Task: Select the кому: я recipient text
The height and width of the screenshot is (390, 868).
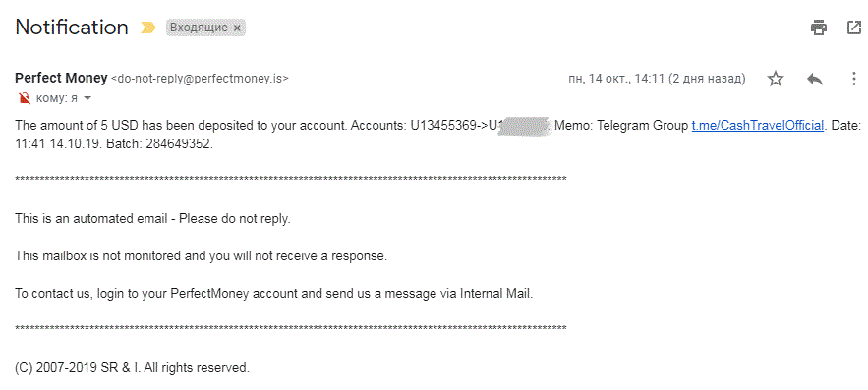Action: [x=56, y=98]
